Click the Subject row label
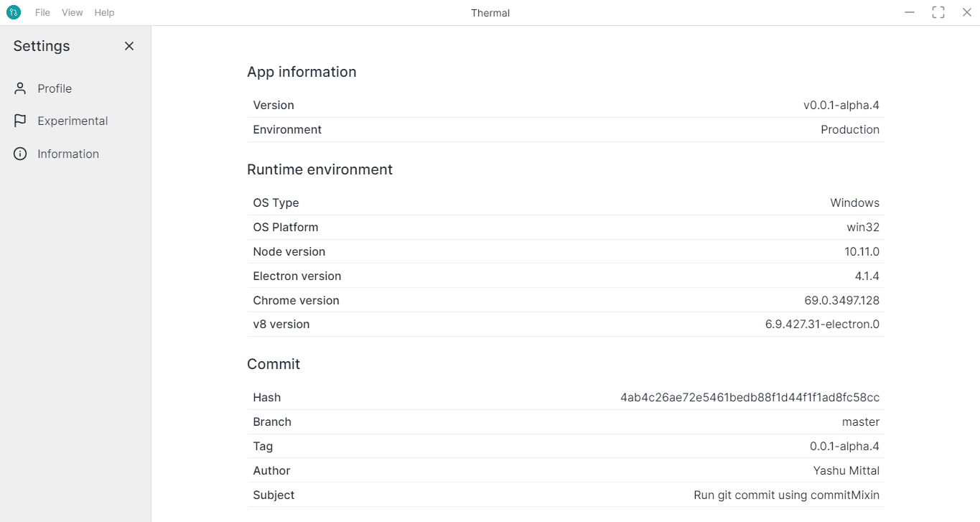The height and width of the screenshot is (522, 980). 274,495
